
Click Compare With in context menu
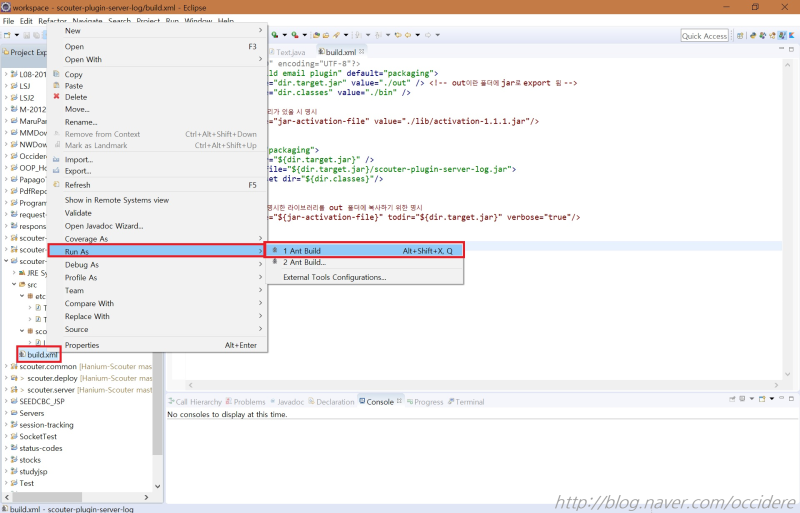pyautogui.click(x=157, y=303)
